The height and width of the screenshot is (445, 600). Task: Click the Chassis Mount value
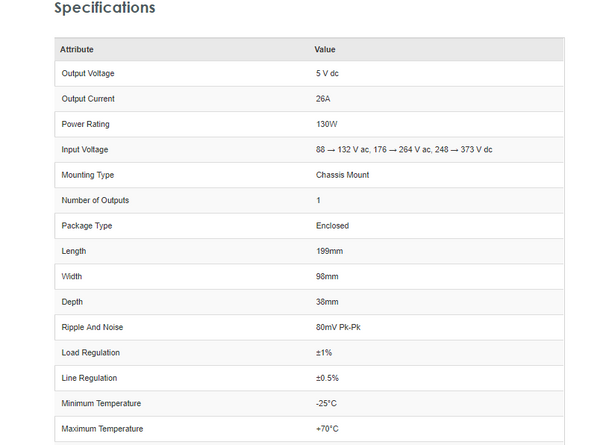(342, 175)
